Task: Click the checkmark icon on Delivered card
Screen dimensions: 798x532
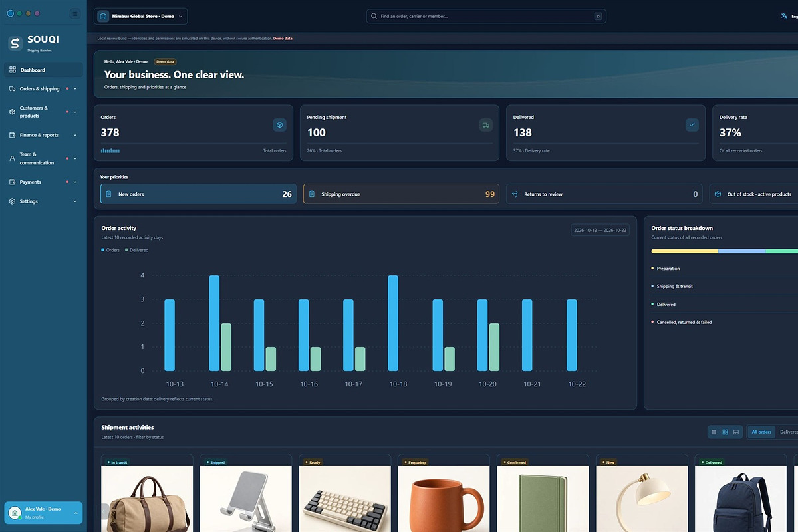Action: coord(692,124)
